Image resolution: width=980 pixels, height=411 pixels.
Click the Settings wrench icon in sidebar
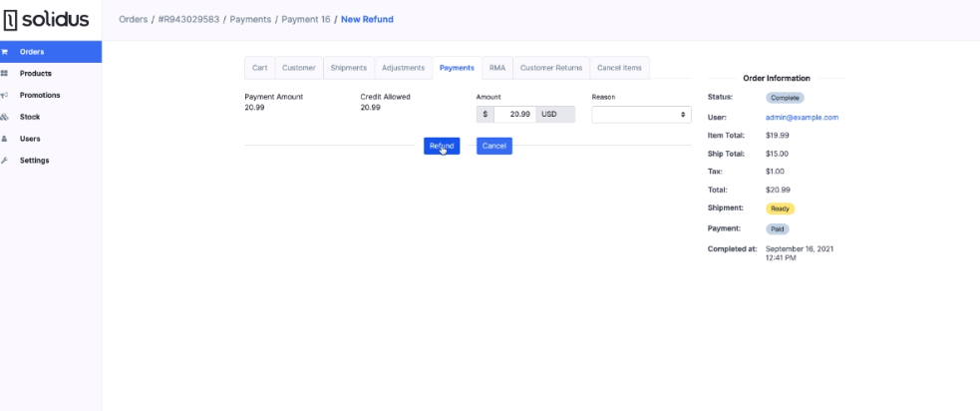click(4, 161)
